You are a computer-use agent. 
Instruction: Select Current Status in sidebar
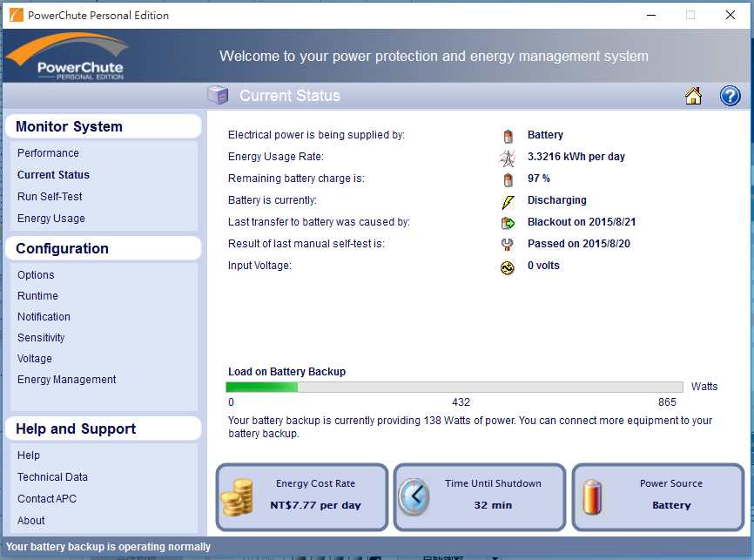coord(53,175)
